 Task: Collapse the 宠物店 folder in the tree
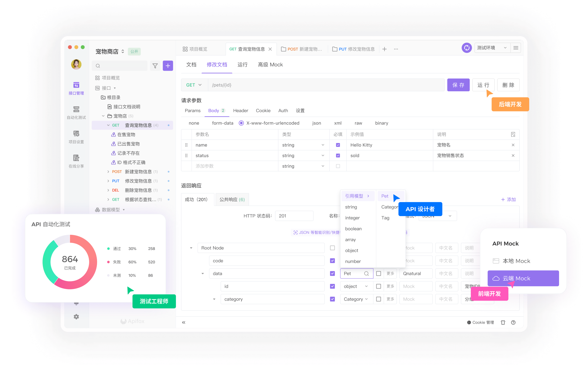coord(103,116)
